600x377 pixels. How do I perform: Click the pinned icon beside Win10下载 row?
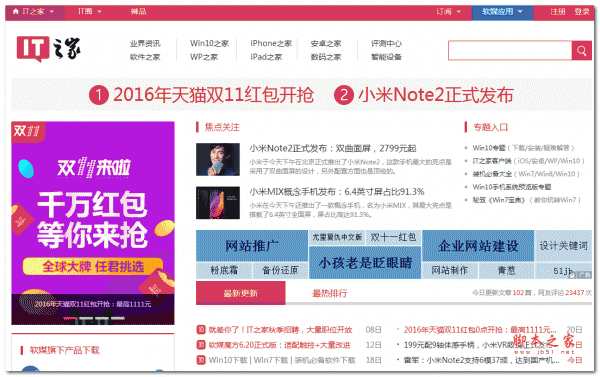tap(201, 360)
